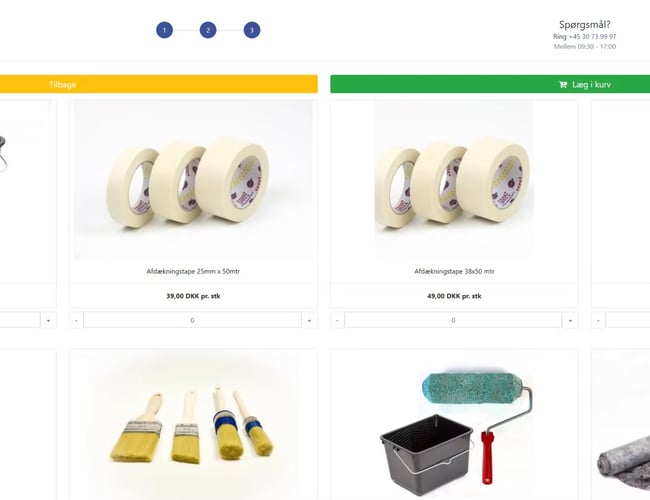Increase quantity of Afdækningstape 38x50 mtr

pyautogui.click(x=570, y=320)
